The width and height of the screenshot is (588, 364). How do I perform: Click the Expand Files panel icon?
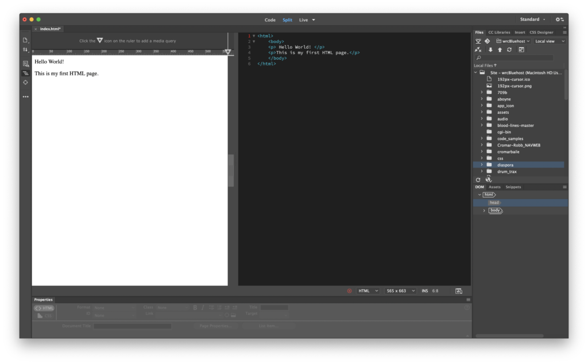521,50
